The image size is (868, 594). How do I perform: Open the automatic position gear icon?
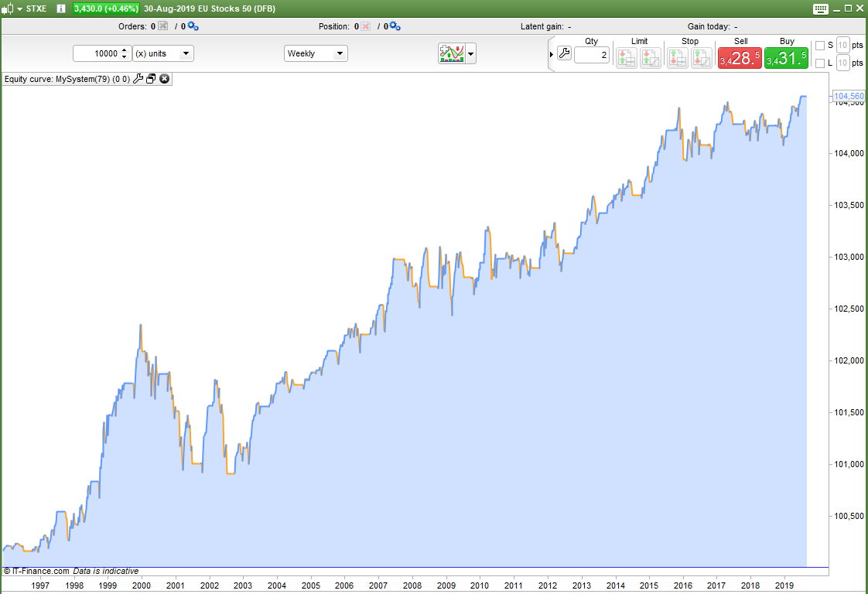click(x=395, y=26)
